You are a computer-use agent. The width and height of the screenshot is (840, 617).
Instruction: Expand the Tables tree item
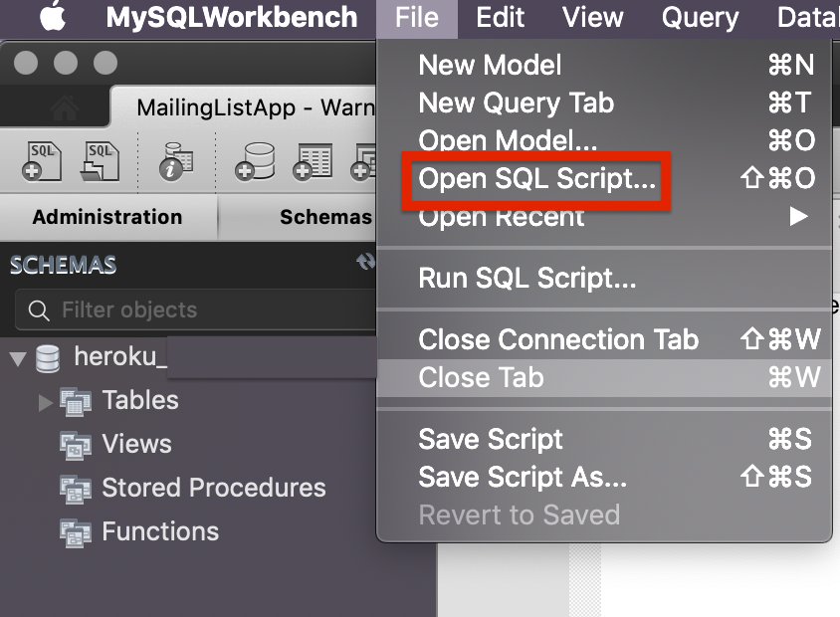click(44, 400)
